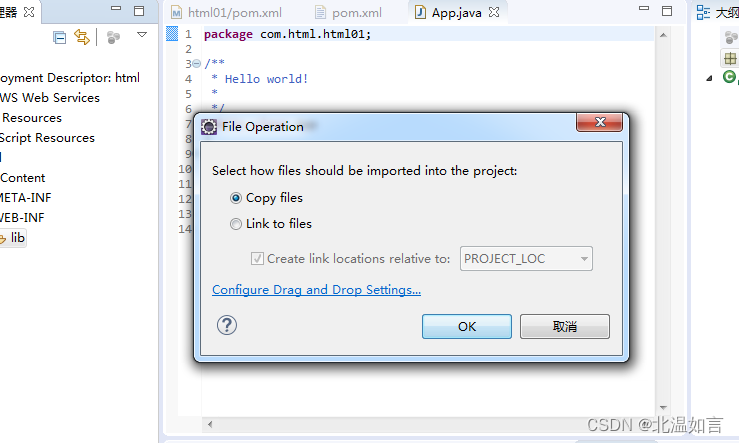Select the Link to files option

pos(271,224)
